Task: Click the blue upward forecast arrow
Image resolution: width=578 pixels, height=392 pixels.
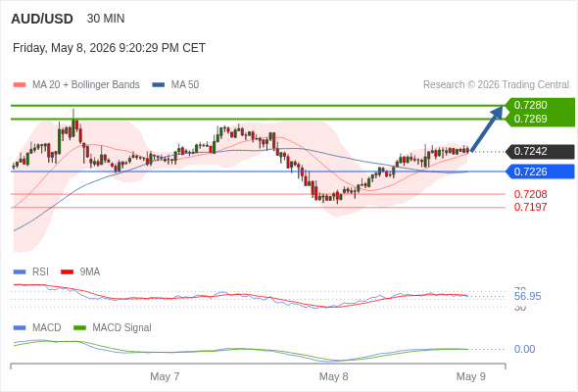Action: tap(487, 128)
